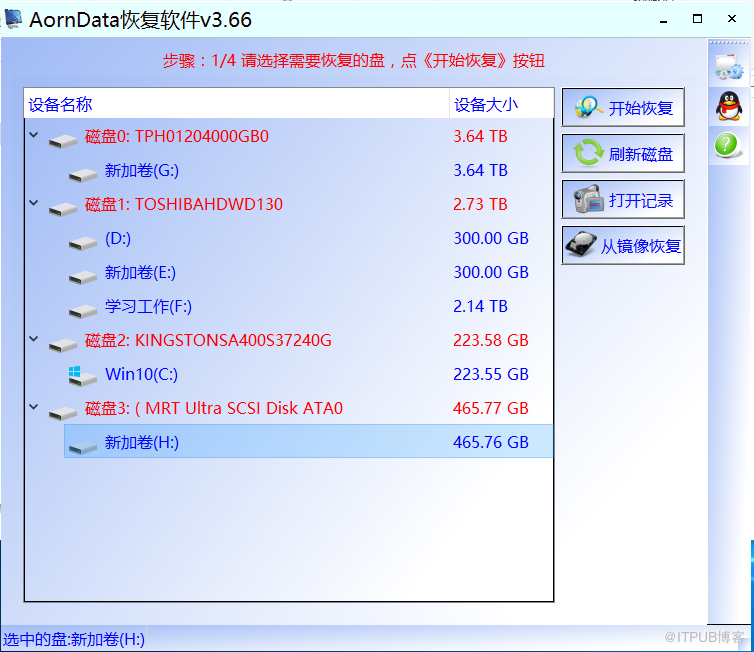Screen dimensions: 754x652
Task: Click the 2.14 TB size value
Action: (x=480, y=306)
